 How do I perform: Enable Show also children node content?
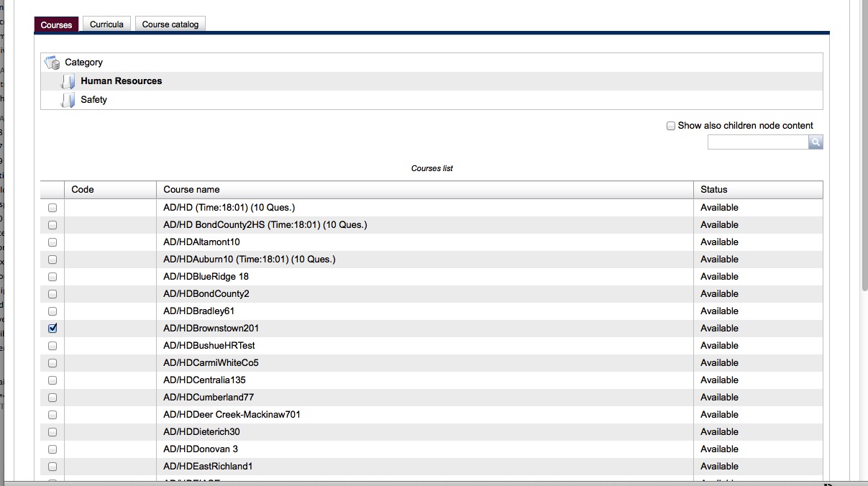click(x=671, y=126)
